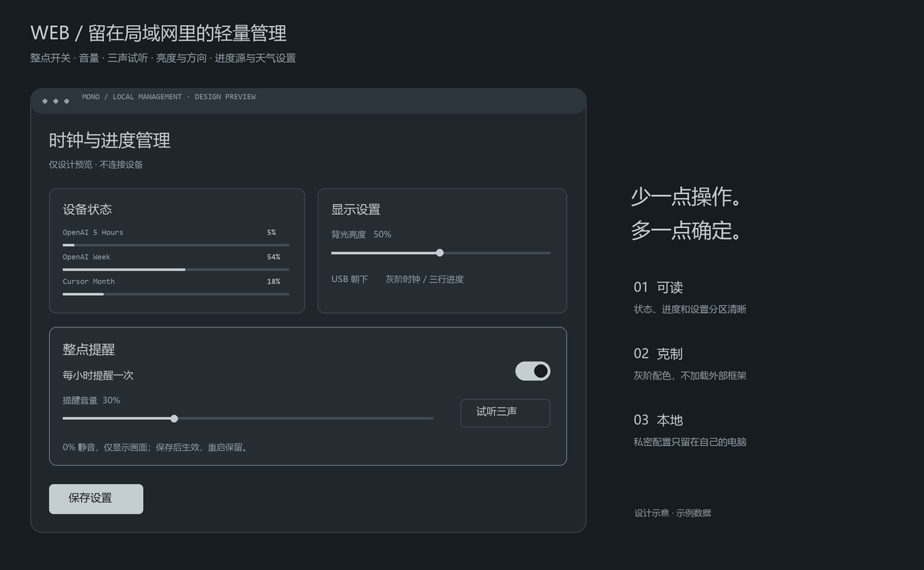
Task: Click the OpenAI Week progress bar
Action: click(175, 270)
